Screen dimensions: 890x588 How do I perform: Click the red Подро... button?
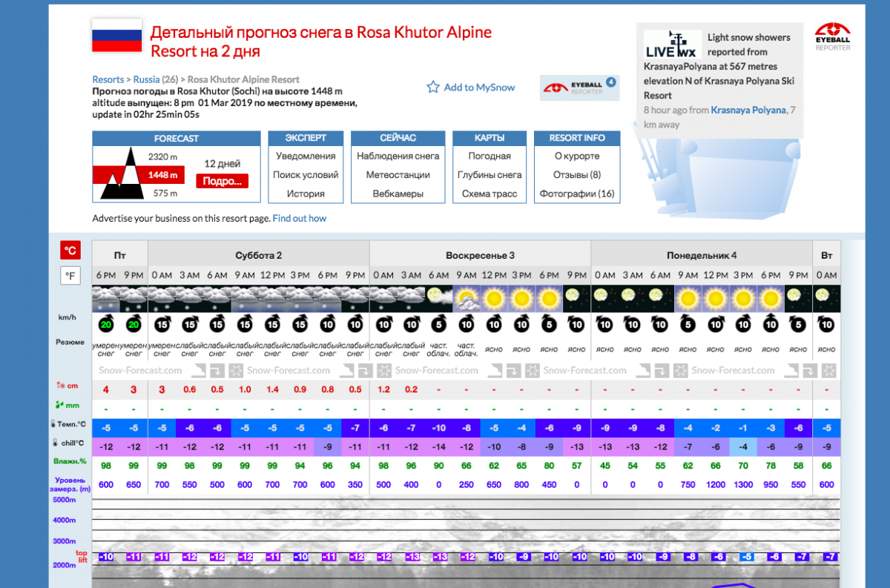[222, 181]
